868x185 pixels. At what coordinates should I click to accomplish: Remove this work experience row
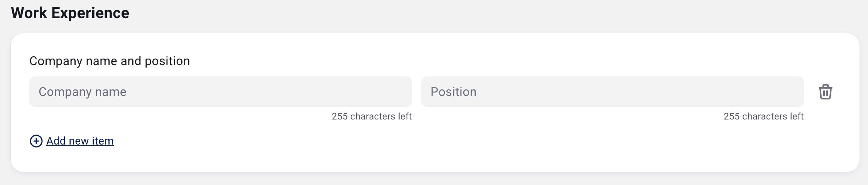825,92
